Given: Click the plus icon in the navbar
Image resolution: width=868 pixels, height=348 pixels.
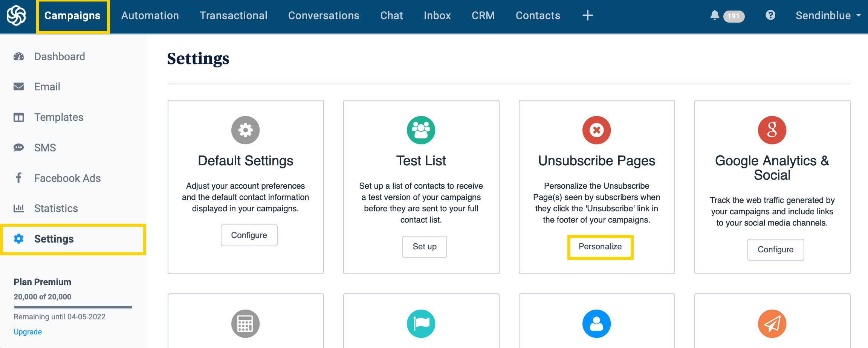Looking at the screenshot, I should pos(587,15).
